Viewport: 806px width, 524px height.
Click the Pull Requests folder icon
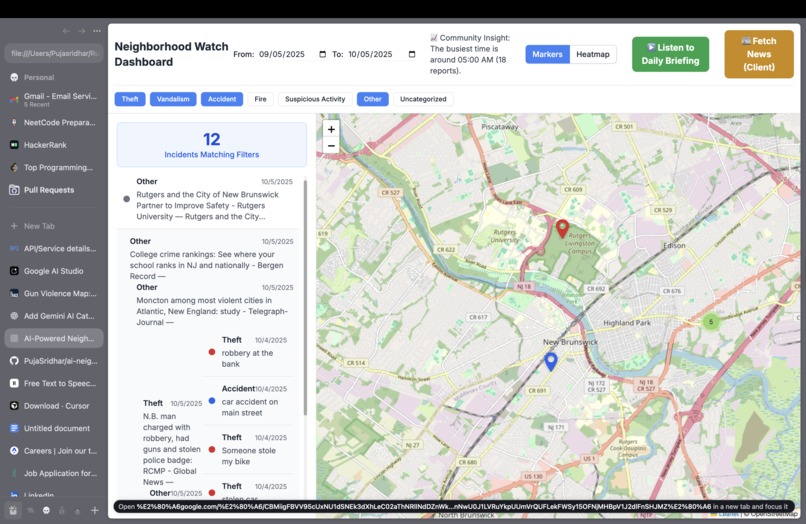(14, 190)
